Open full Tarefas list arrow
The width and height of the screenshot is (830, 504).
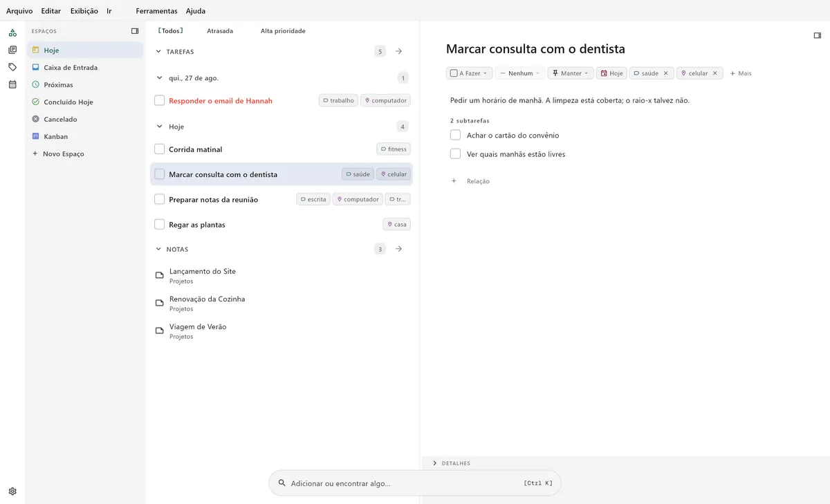click(399, 51)
